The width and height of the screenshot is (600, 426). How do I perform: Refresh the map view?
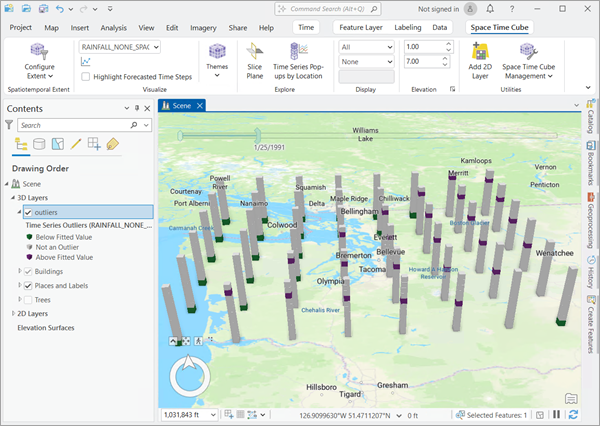pos(573,414)
